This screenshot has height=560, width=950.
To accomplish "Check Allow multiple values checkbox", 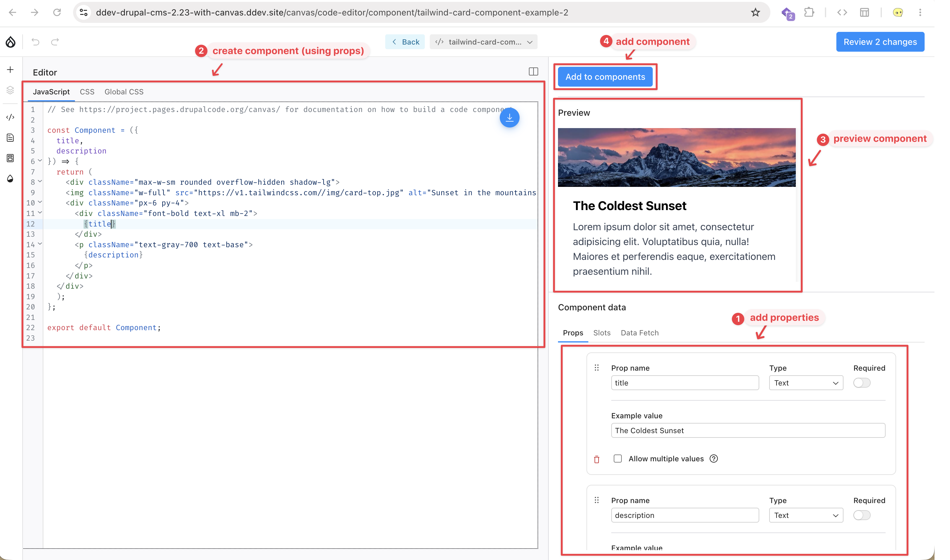I will [618, 459].
